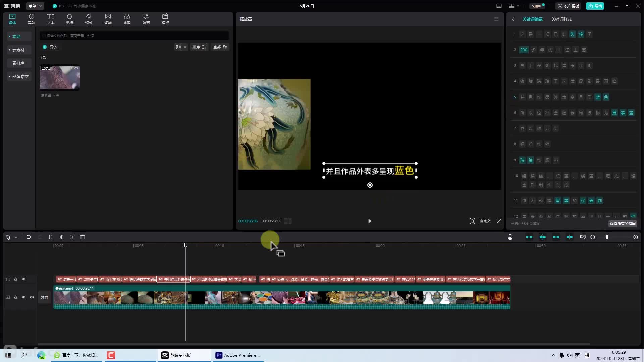This screenshot has height=362, width=644.
Task: Open the player hamburger menu
Action: (x=496, y=19)
